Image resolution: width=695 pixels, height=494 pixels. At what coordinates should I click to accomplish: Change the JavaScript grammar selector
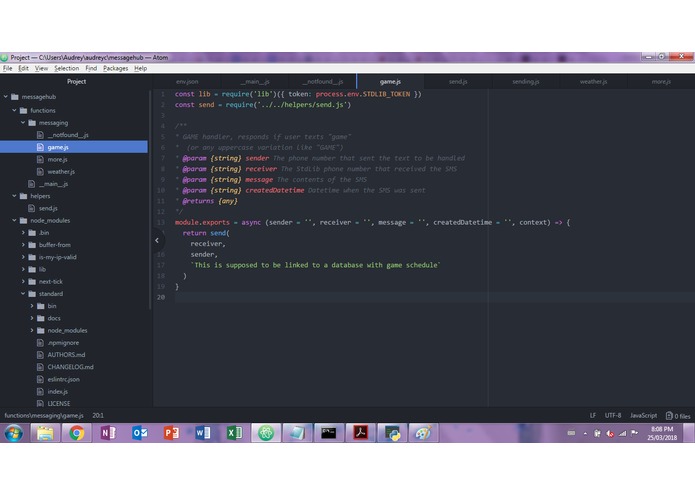click(644, 416)
